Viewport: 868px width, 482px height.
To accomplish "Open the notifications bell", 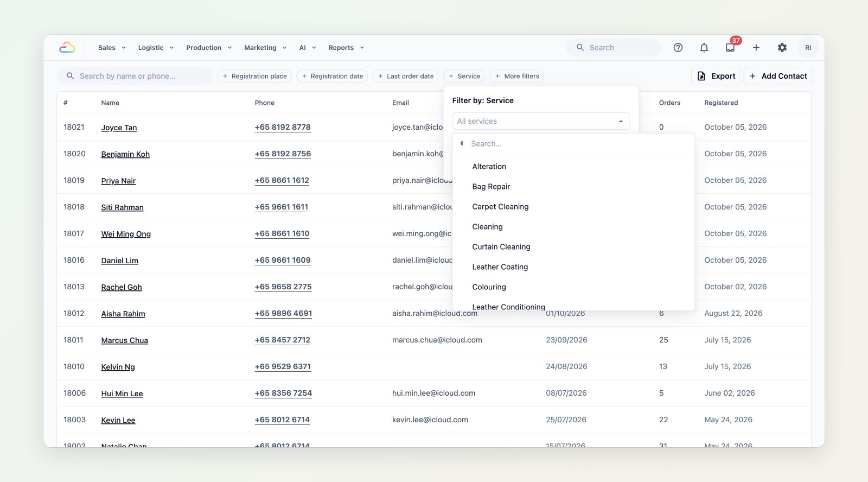I will tap(704, 48).
